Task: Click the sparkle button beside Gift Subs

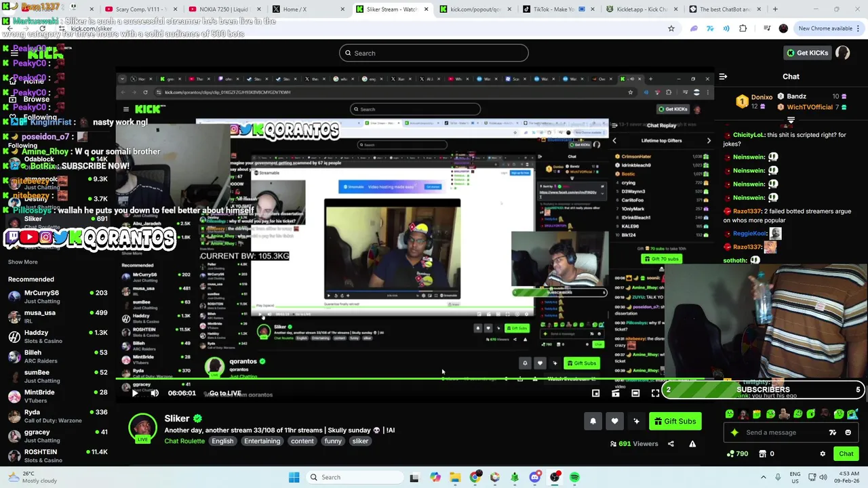Action: click(636, 421)
